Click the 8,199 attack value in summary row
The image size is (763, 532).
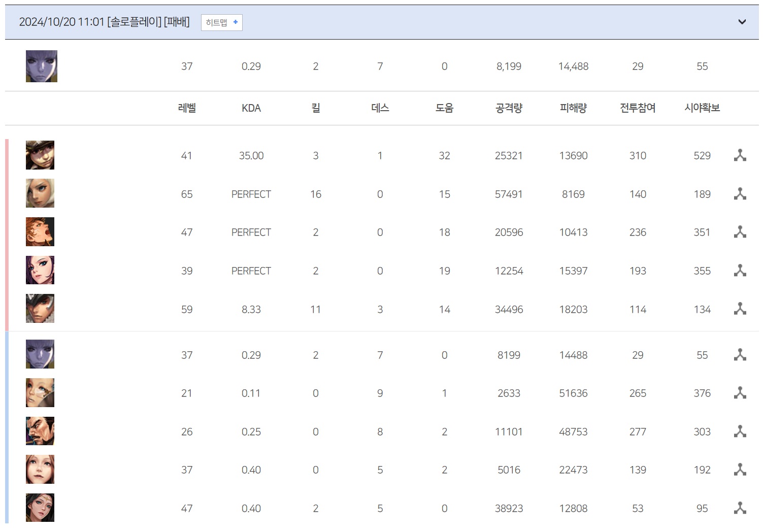[x=509, y=66]
